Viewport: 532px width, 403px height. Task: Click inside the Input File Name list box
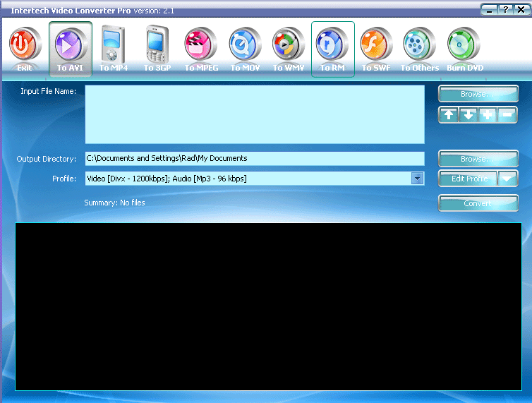point(255,114)
